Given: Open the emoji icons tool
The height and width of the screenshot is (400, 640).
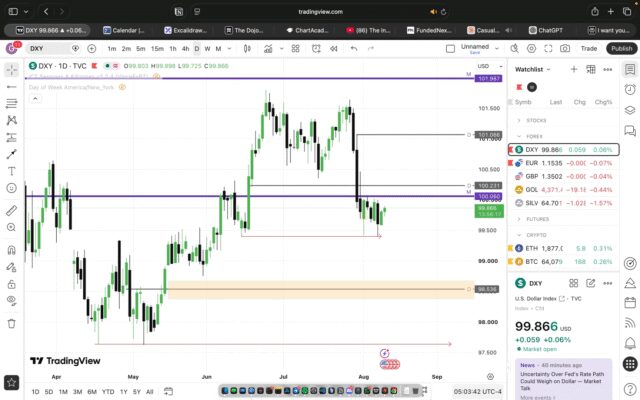Looking at the screenshot, I should click(11, 188).
